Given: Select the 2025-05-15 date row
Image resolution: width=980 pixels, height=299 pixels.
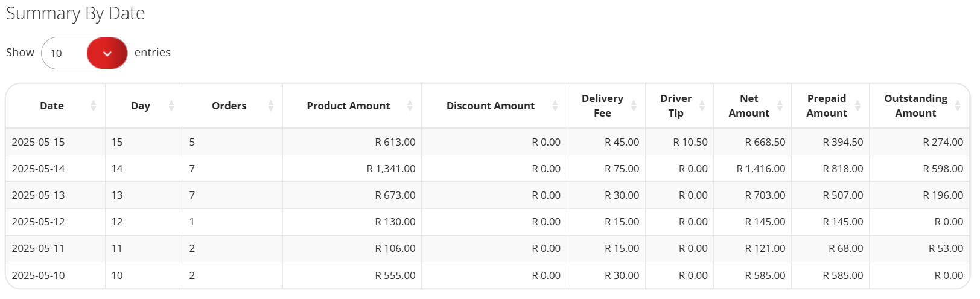Looking at the screenshot, I should [488, 142].
